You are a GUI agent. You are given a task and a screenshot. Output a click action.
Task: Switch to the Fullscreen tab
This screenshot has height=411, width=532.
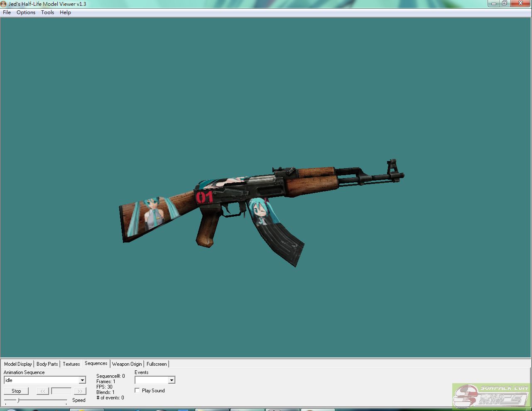pos(157,364)
